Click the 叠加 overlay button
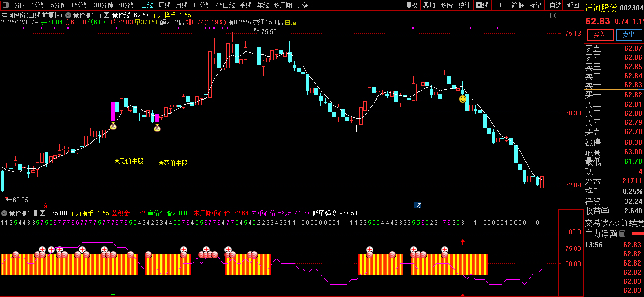This screenshot has width=644, height=297. [x=429, y=5]
